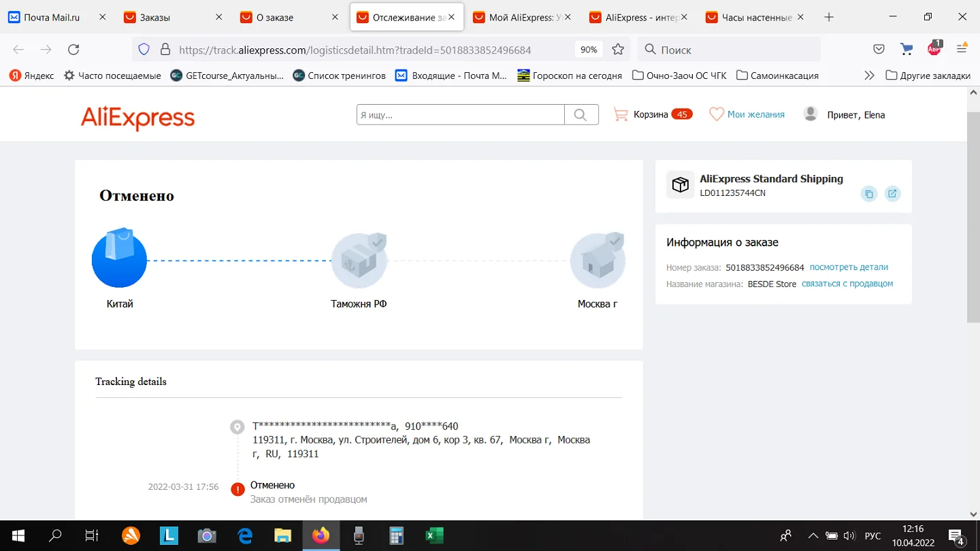The height and width of the screenshot is (551, 980).
Task: Show hidden system tray icons
Action: coord(813,535)
